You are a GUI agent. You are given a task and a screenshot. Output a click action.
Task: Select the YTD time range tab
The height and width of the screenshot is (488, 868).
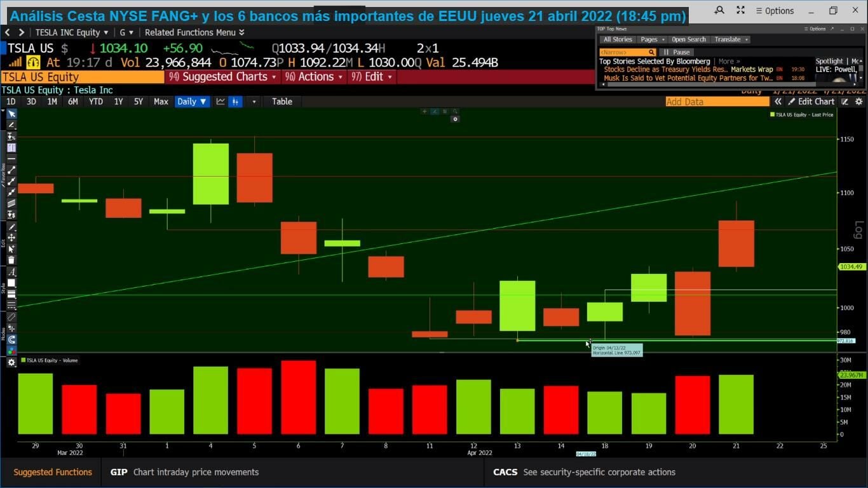click(x=96, y=102)
